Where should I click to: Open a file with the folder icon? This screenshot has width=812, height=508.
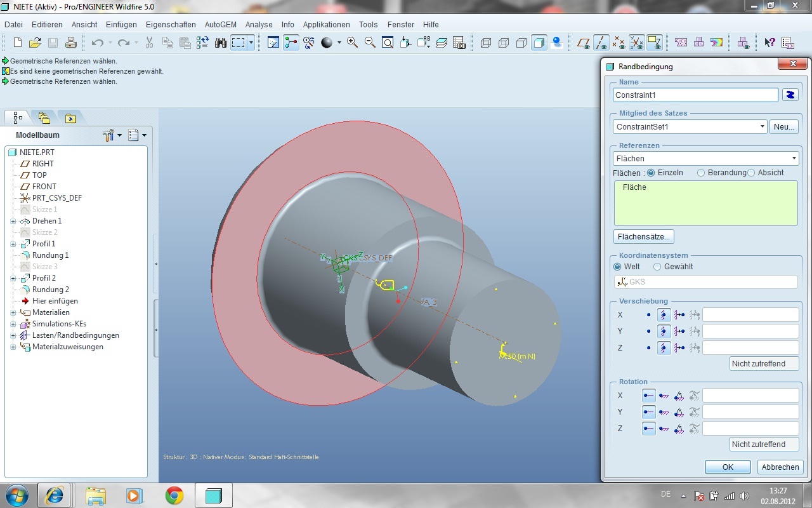tap(36, 43)
